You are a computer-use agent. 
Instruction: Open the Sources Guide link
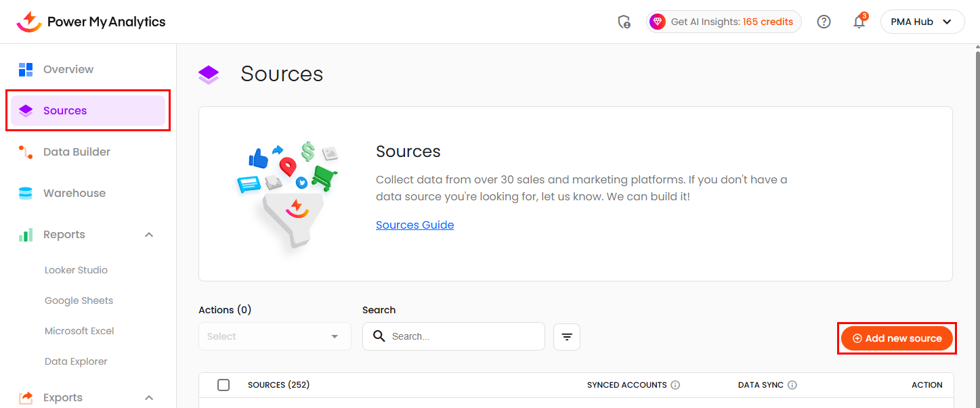pos(414,225)
